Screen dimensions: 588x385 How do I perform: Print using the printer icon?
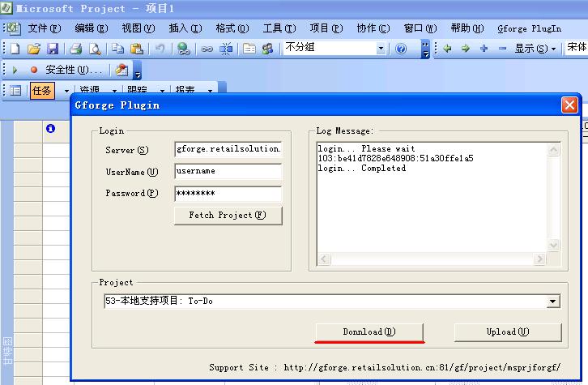[76, 49]
